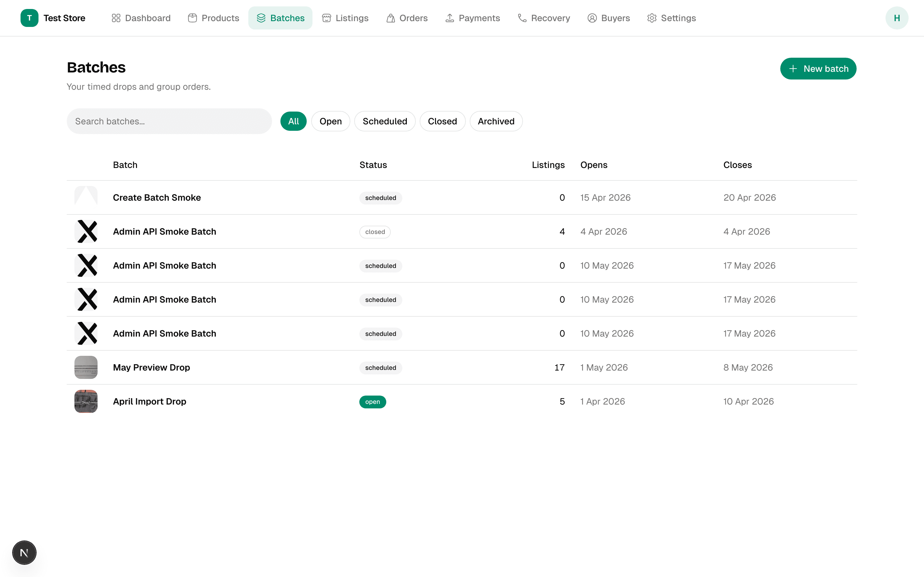Open the Payments section
This screenshot has height=577, width=924.
tap(472, 18)
